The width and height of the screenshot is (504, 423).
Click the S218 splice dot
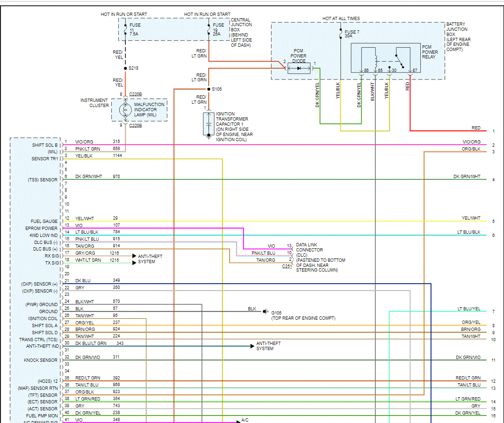(125, 68)
